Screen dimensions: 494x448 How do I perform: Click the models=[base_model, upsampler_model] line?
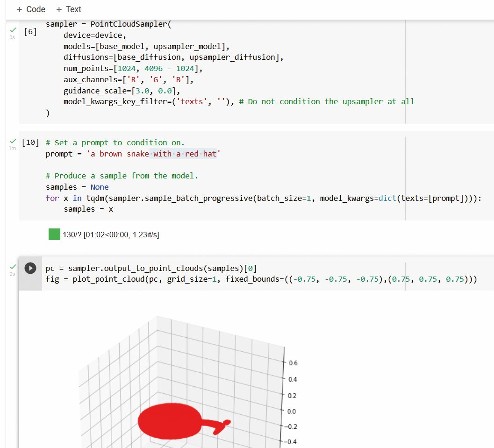146,47
